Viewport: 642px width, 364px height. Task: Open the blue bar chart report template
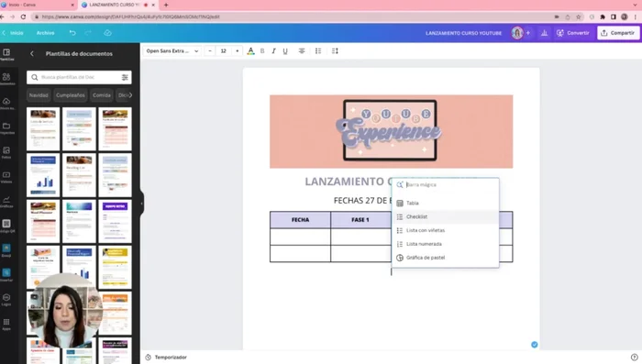(x=43, y=175)
